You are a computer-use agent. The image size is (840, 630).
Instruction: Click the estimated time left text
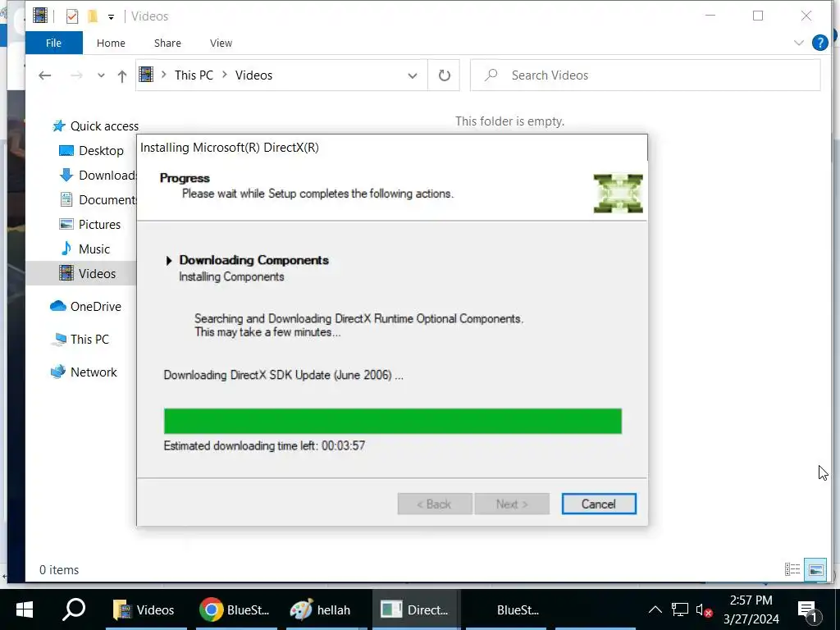tap(264, 445)
